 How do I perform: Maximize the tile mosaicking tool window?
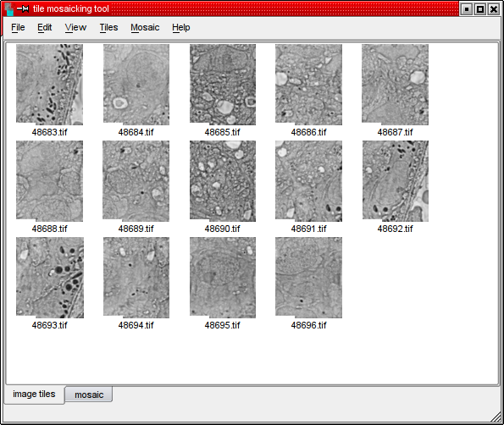(x=480, y=9)
